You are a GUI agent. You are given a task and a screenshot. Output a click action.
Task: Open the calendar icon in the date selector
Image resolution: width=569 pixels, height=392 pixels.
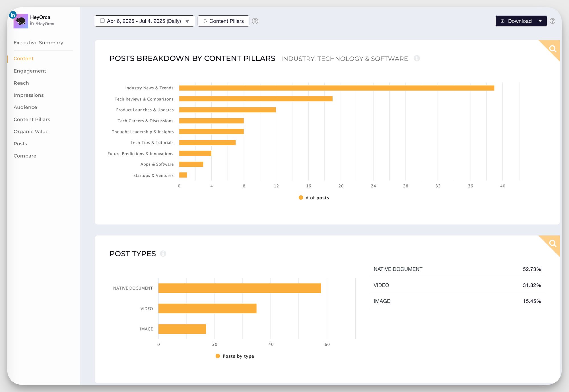(x=102, y=21)
